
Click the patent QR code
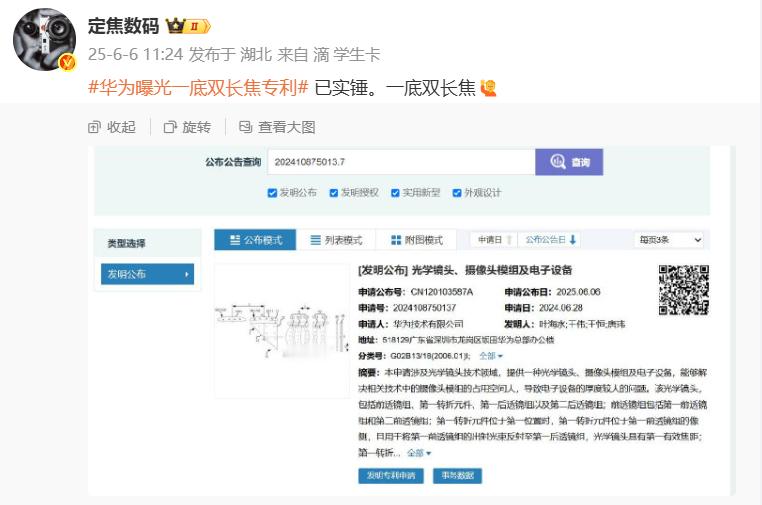683,290
